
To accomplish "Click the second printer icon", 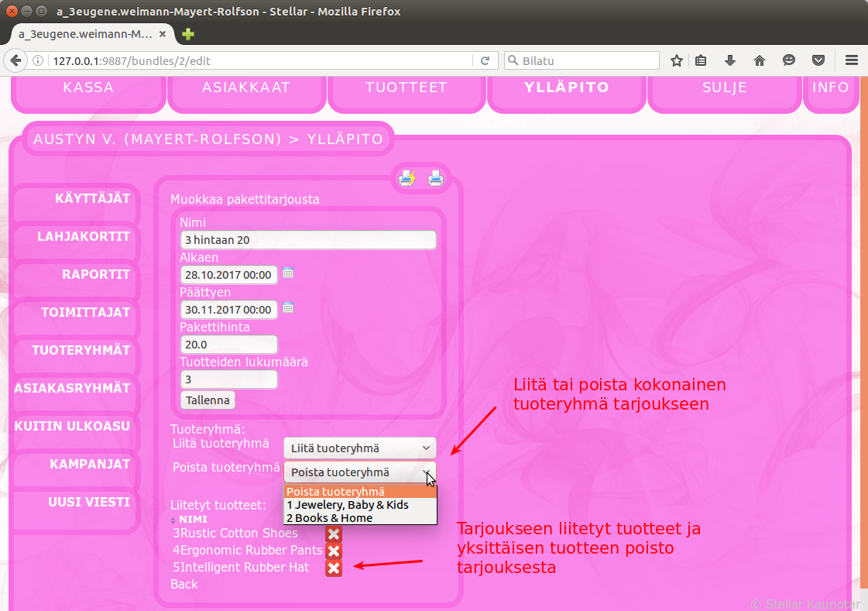I will click(x=436, y=179).
